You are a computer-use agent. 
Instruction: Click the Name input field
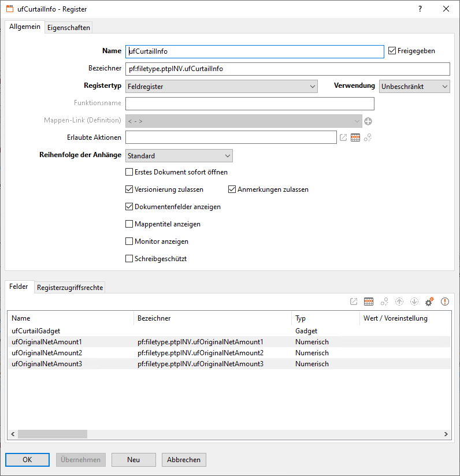(255, 51)
